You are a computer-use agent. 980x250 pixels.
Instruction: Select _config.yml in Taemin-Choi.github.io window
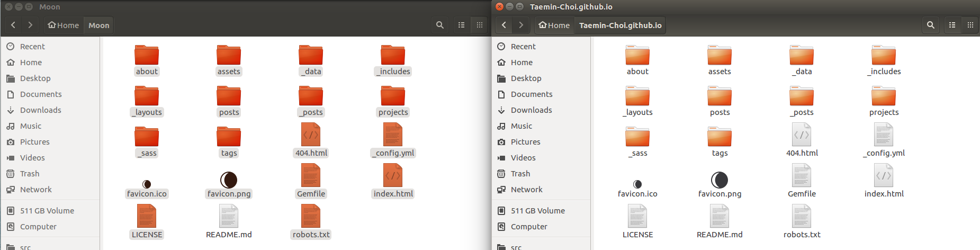click(x=884, y=140)
